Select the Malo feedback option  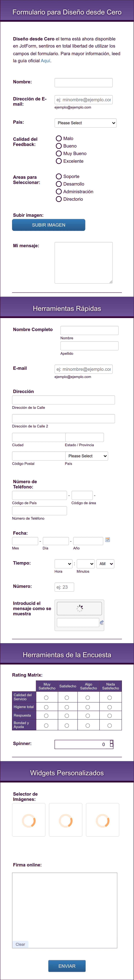click(x=59, y=138)
